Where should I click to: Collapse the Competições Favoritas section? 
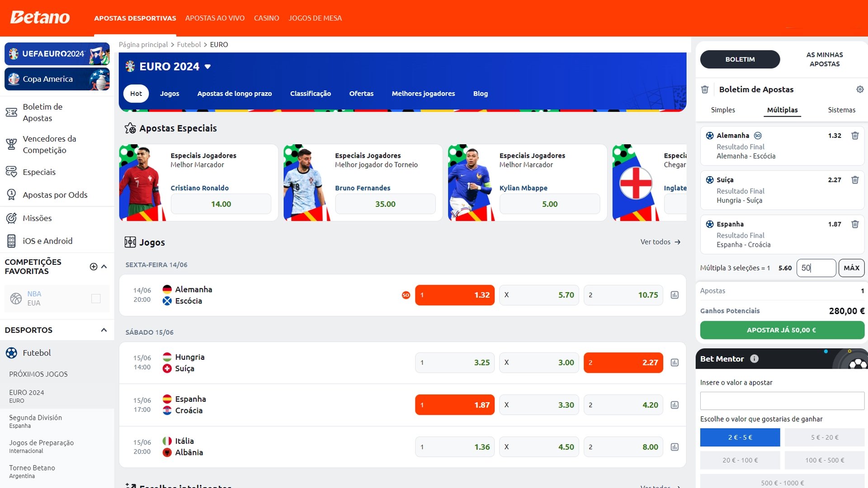click(x=104, y=267)
